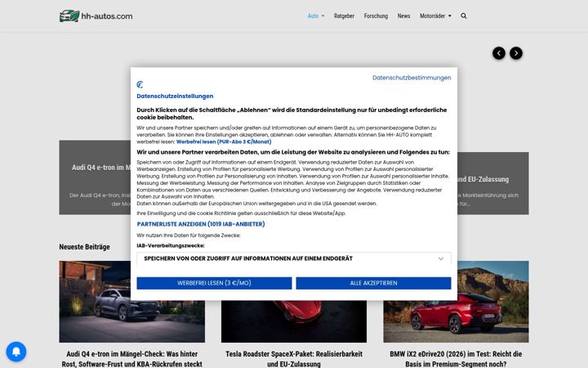The image size is (588, 368).
Task: Click the EU-Zulassung slider card
Action: (492, 183)
